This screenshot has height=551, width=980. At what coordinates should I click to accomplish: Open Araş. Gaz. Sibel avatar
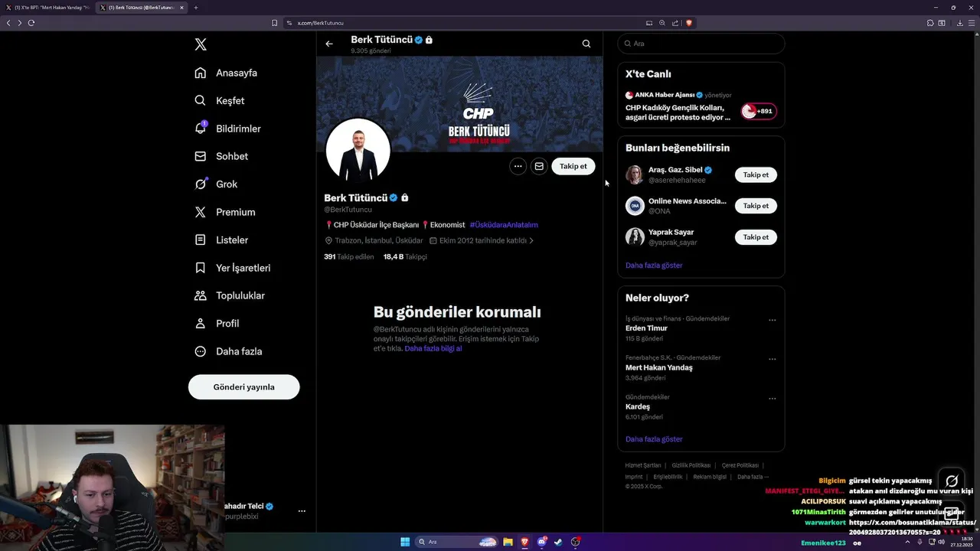click(x=635, y=174)
